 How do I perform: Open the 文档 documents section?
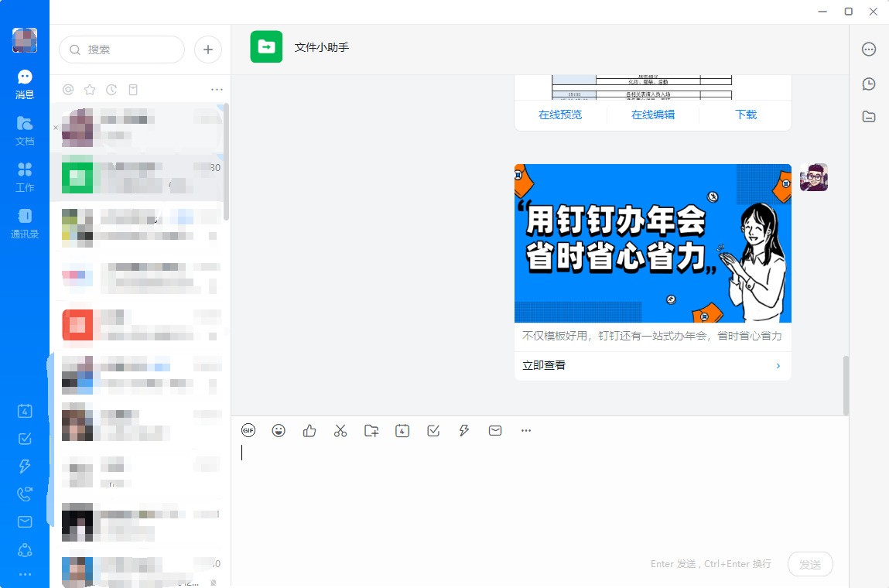[25, 131]
